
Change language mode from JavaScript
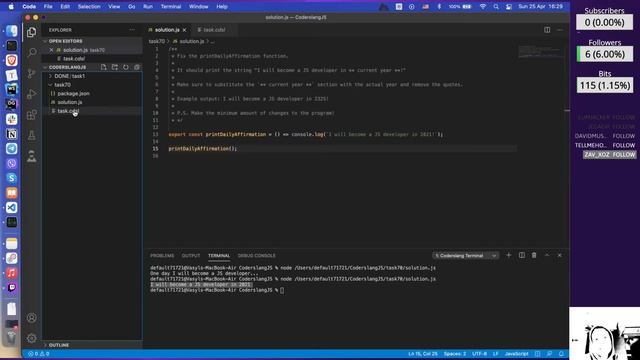coord(516,354)
